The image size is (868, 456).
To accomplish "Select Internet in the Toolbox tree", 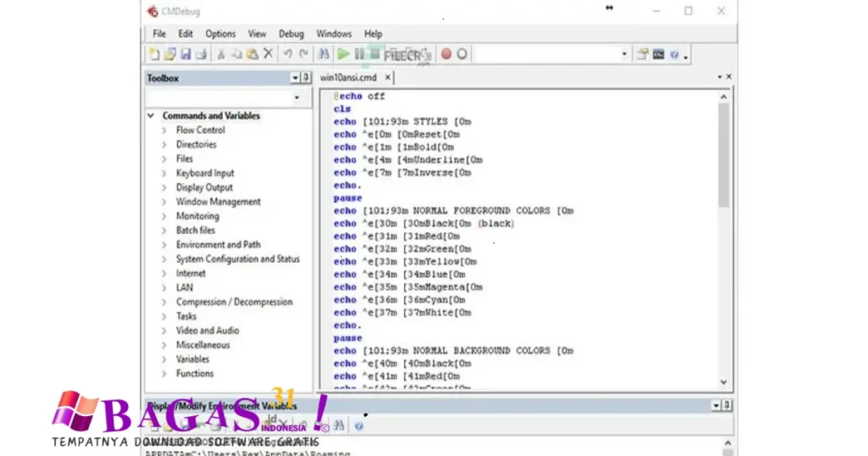I will click(x=191, y=274).
